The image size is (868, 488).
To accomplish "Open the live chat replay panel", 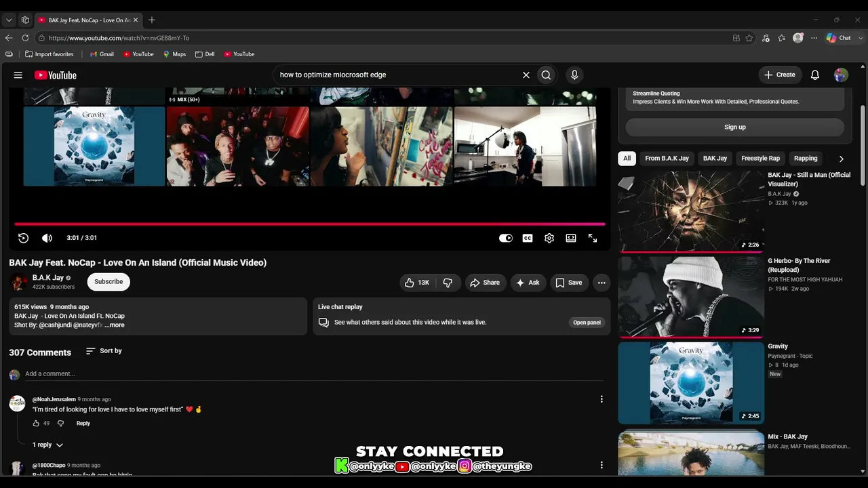I will pyautogui.click(x=587, y=323).
